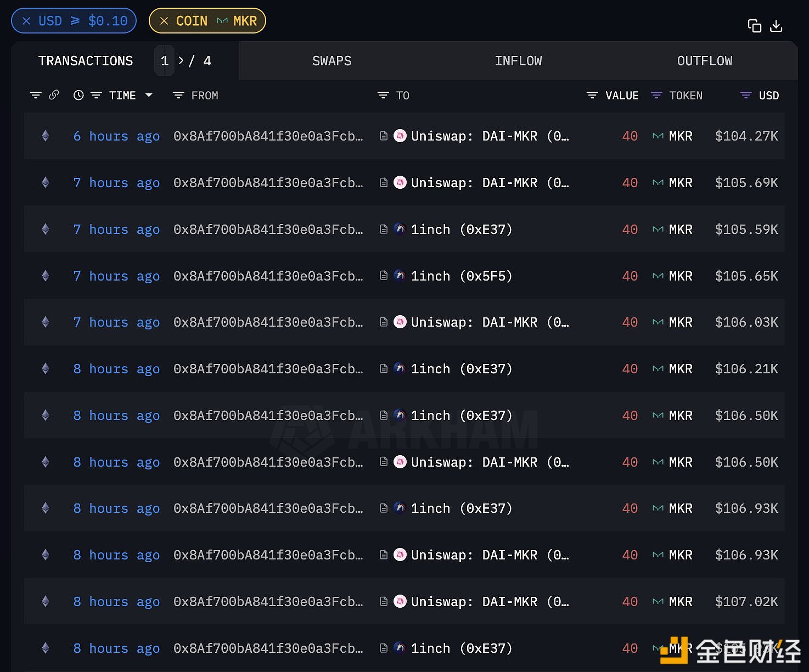
Task: Click the link chain icon in header
Action: pyautogui.click(x=54, y=95)
